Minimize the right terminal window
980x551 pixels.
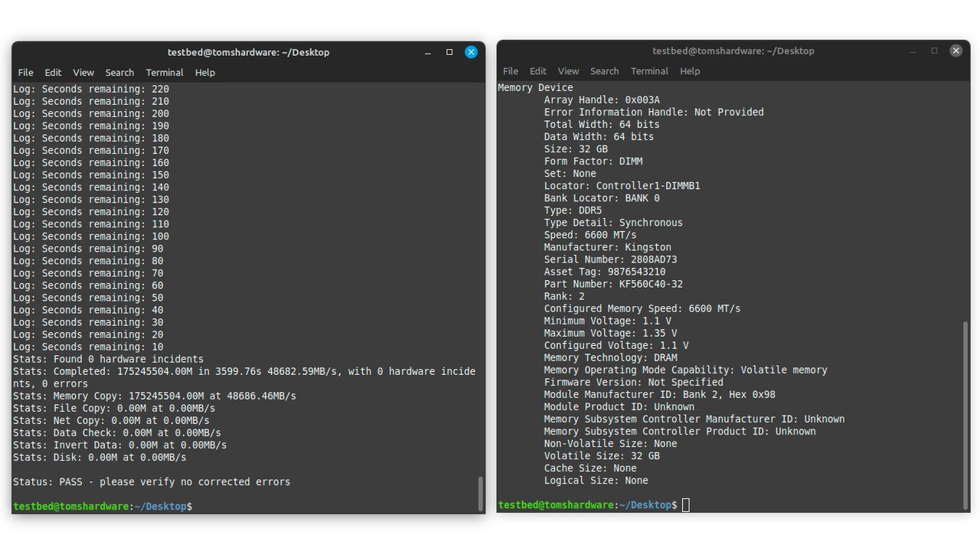tap(913, 51)
